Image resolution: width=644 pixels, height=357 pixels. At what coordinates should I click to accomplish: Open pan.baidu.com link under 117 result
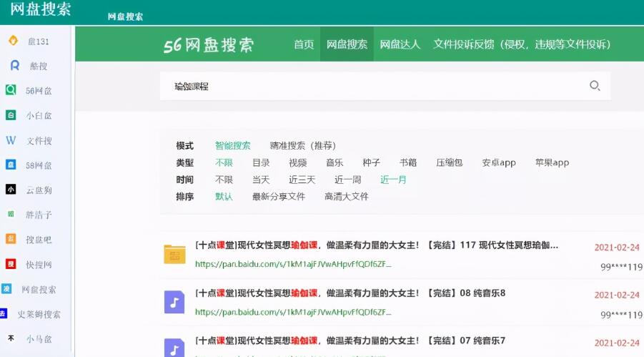click(x=293, y=264)
